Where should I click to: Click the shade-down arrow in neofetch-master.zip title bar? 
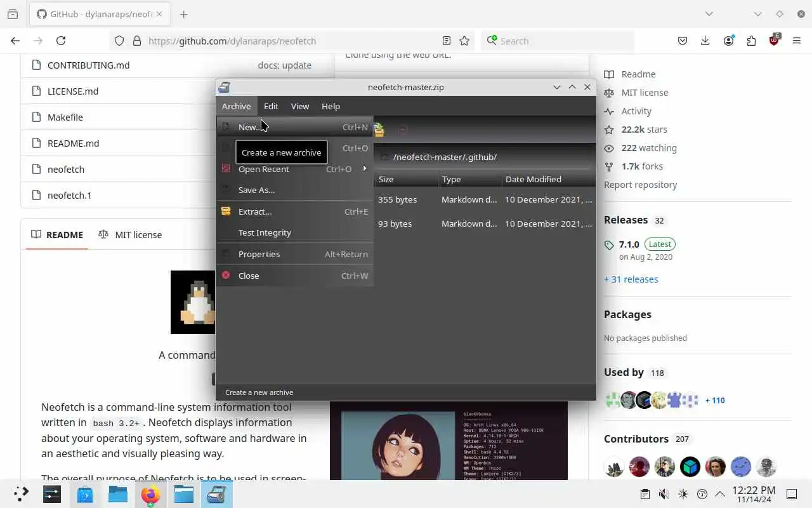[x=556, y=87]
